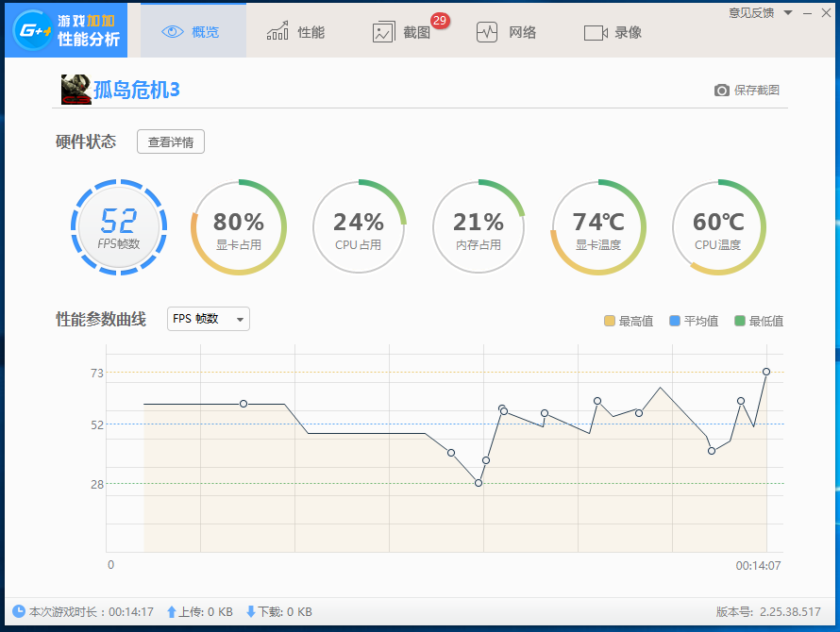Screen dimensions: 840x632
Task: Click the 52 axis label
Action: 97,424
